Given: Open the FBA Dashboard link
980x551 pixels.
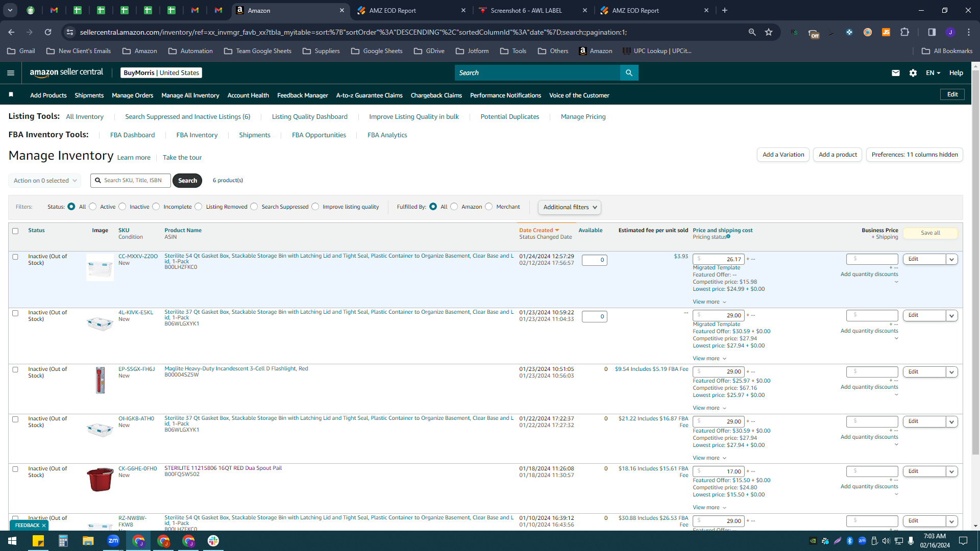Looking at the screenshot, I should [132, 135].
